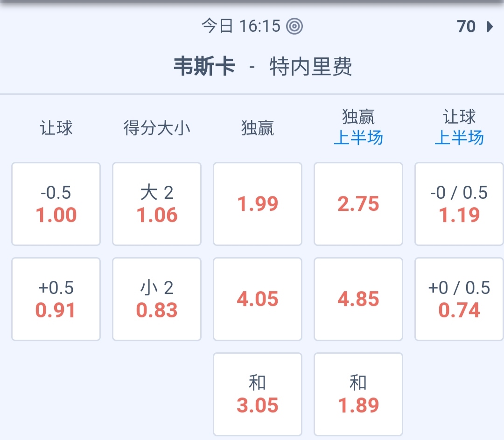The height and width of the screenshot is (440, 504).
Task: Choose first-half 独赢 odds 2.75
Action: (358, 204)
